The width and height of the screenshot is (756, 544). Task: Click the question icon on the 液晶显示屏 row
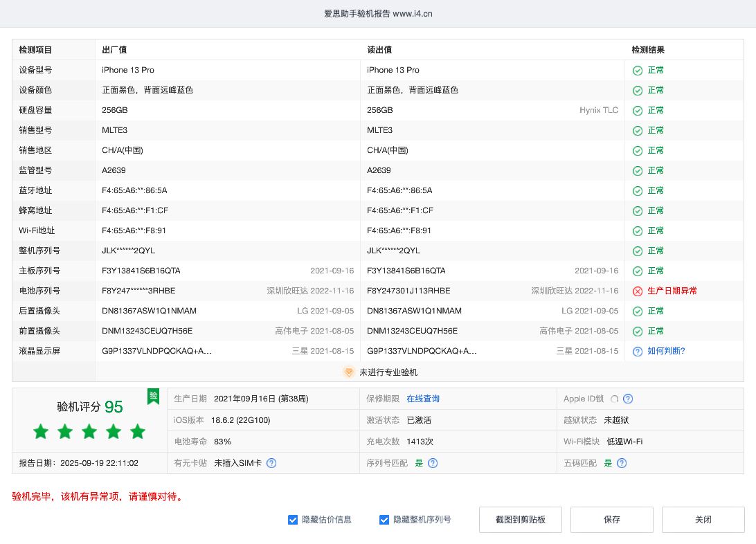pyautogui.click(x=638, y=351)
